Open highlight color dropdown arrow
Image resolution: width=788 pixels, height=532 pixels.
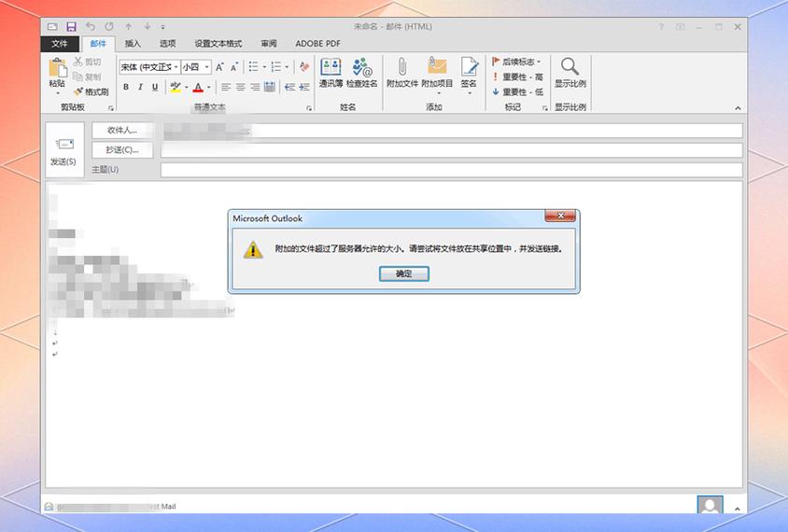[187, 88]
